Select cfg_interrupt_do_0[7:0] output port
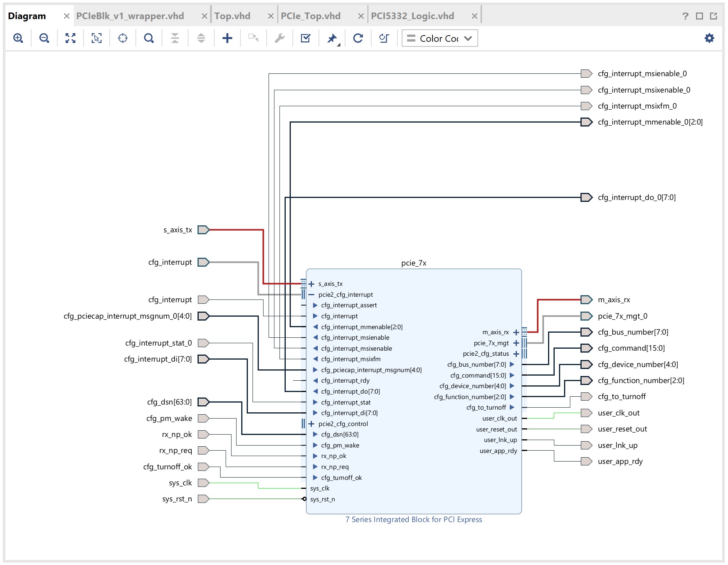Screen dimensions: 728x565 coord(586,198)
